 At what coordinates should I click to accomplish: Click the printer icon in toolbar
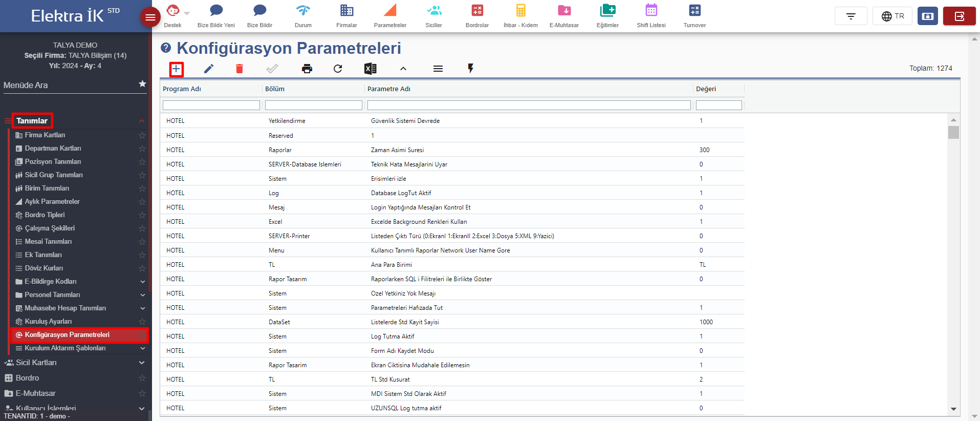click(x=307, y=69)
